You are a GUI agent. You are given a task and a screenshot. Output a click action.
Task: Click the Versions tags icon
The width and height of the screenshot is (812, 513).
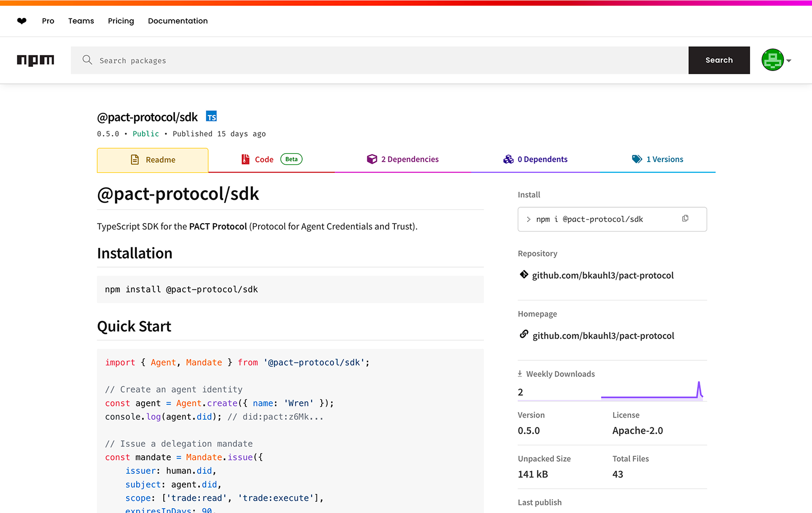coord(637,159)
